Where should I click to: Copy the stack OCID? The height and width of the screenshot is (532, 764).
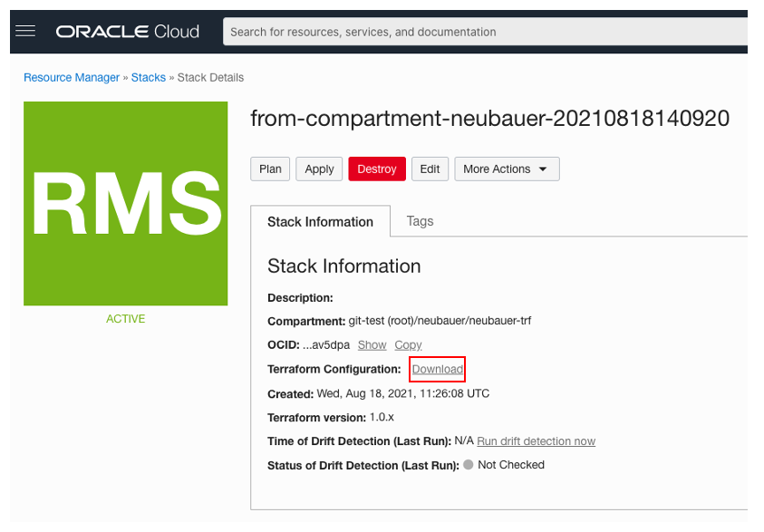point(408,345)
